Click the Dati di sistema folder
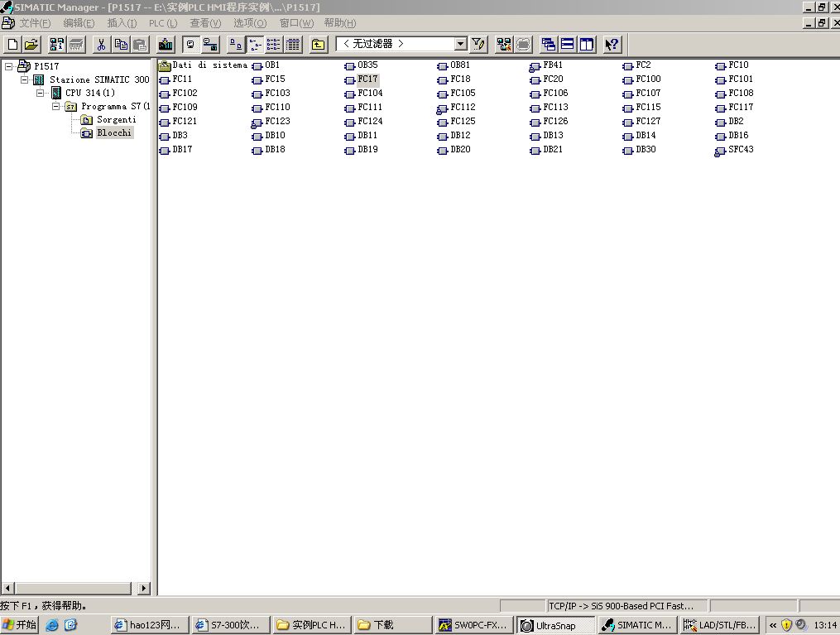This screenshot has height=635, width=840. tap(204, 65)
